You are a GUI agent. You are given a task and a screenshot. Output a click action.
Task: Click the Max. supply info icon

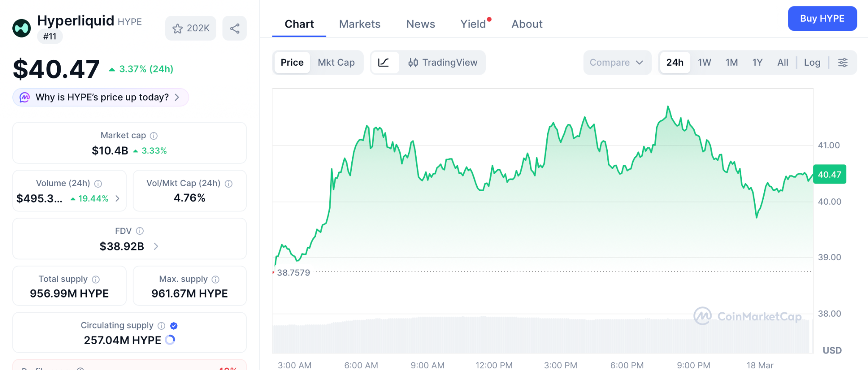(216, 279)
